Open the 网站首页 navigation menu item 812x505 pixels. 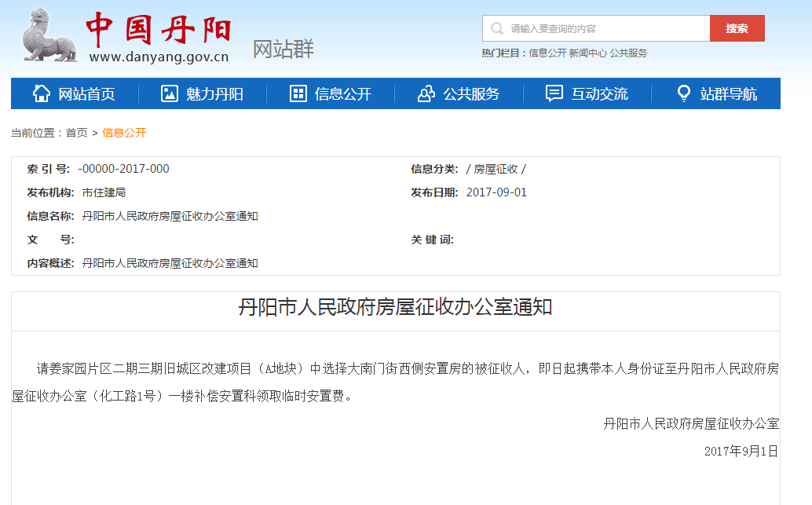[x=86, y=94]
